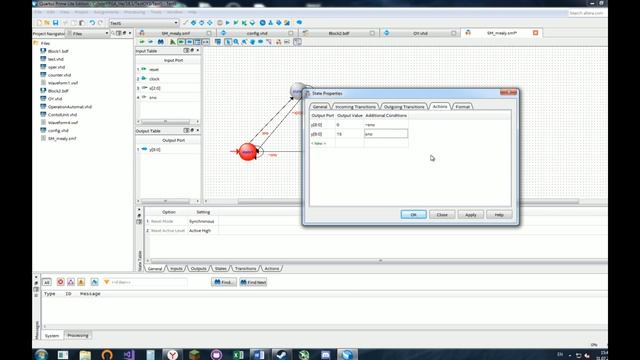The height and width of the screenshot is (360, 640).
Task: Close the active SM_mealy.smf editor tab
Action: tap(536, 33)
